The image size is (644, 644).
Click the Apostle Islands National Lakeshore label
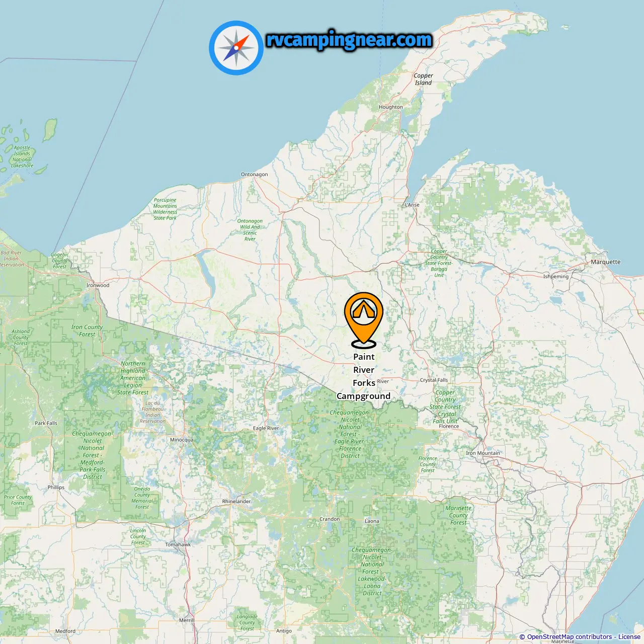pyautogui.click(x=22, y=156)
